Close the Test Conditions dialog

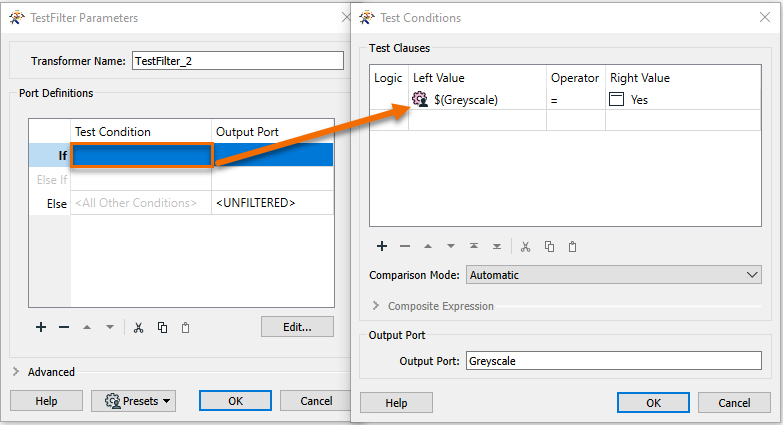tap(765, 17)
